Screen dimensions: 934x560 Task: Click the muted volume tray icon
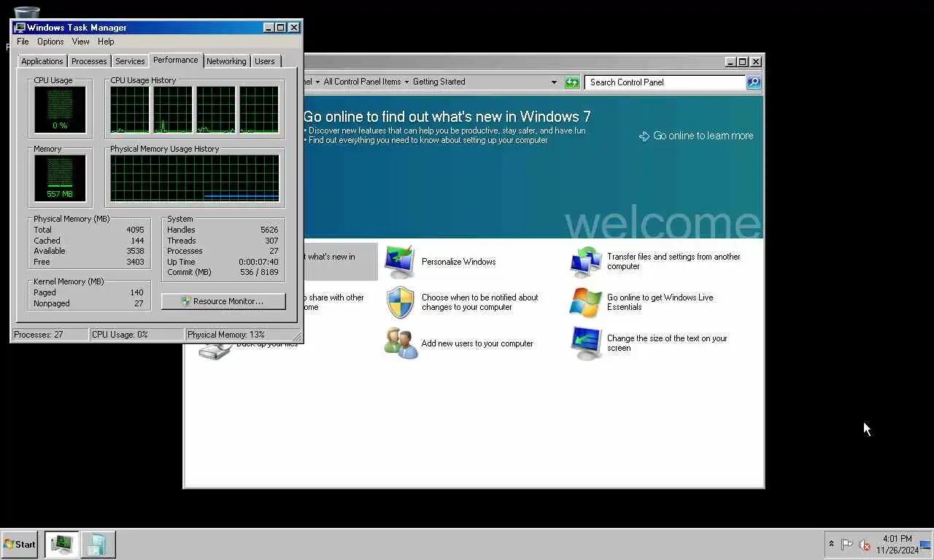(x=865, y=545)
